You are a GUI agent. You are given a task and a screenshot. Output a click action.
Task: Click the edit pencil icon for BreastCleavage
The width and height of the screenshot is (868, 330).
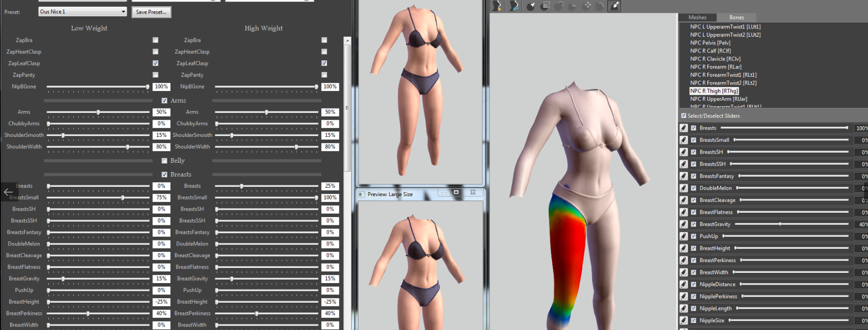(x=684, y=200)
